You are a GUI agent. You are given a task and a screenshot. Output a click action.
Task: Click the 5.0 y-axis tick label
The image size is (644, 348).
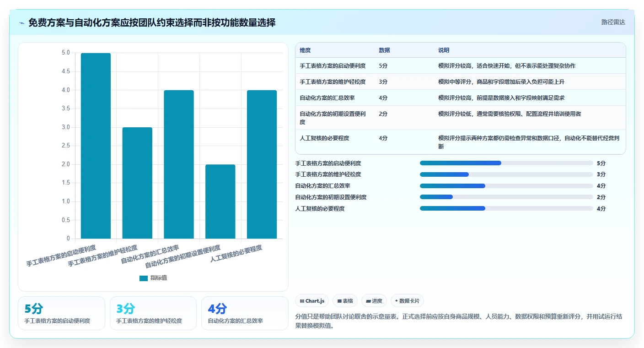[x=66, y=53]
